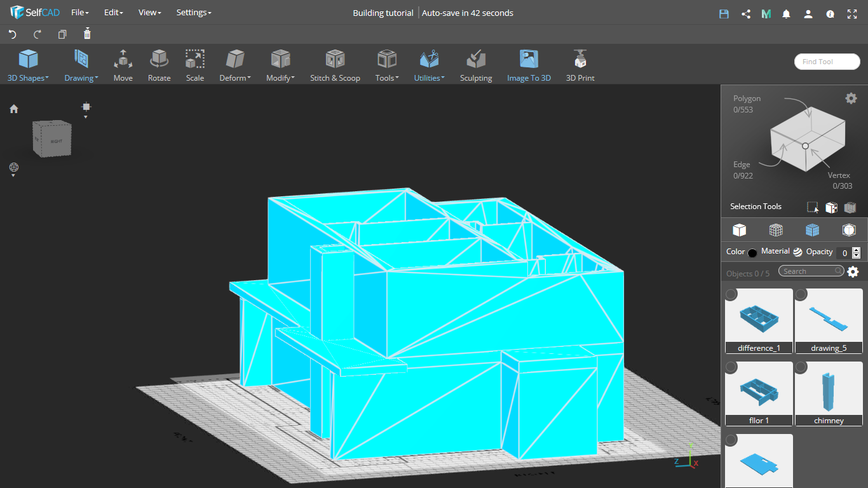The height and width of the screenshot is (488, 868).
Task: Activate the Stitch & Scoop tool
Action: [335, 66]
